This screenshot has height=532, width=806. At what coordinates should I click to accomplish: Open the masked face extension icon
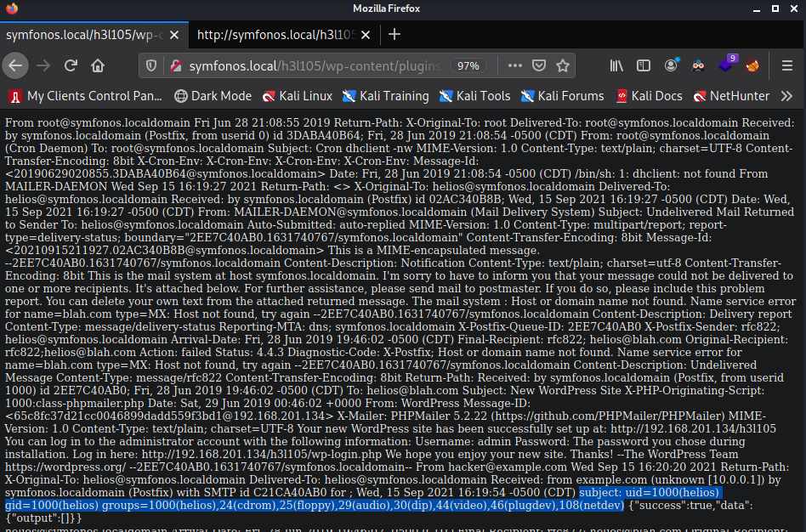point(698,65)
